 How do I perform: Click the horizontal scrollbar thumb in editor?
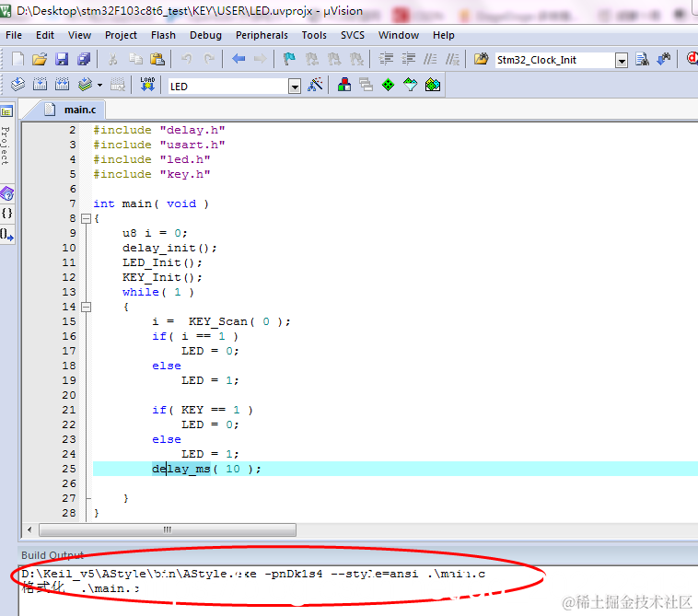(168, 529)
